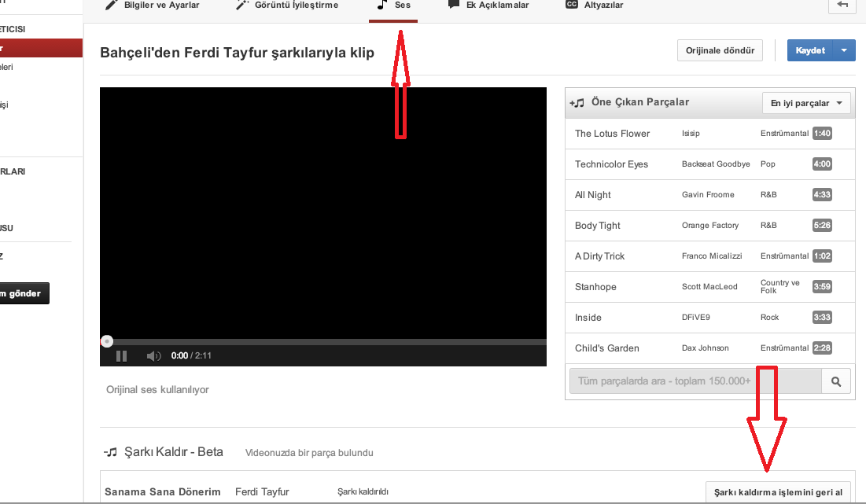Click Şarkı kaldırma işlemini geri al button
This screenshot has width=866, height=504.
click(x=777, y=492)
